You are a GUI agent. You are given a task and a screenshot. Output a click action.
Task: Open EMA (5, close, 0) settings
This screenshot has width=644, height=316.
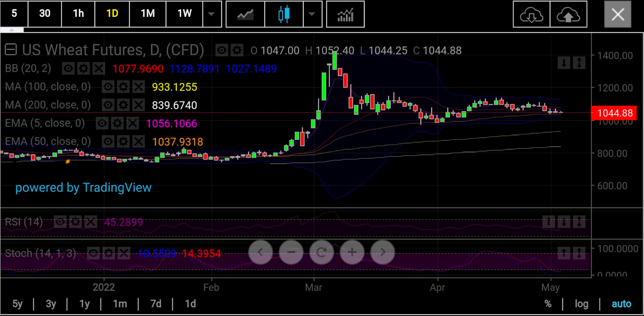(117, 123)
